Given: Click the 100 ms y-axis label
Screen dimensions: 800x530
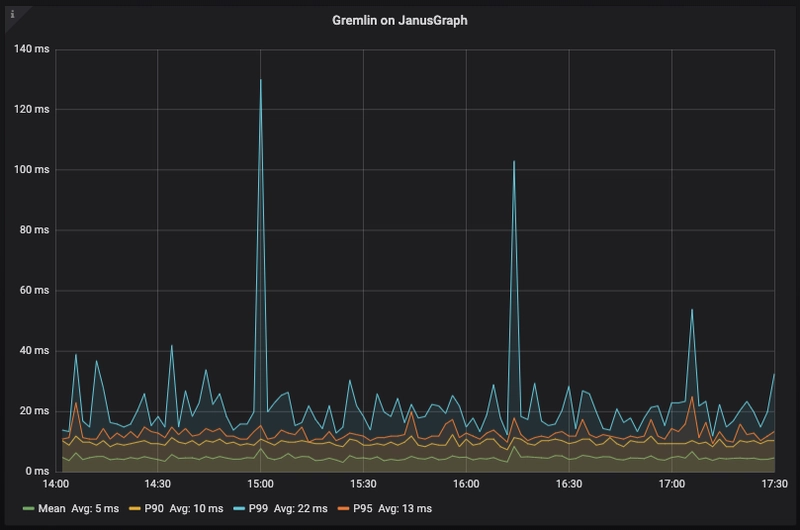Looking at the screenshot, I should click(x=33, y=170).
